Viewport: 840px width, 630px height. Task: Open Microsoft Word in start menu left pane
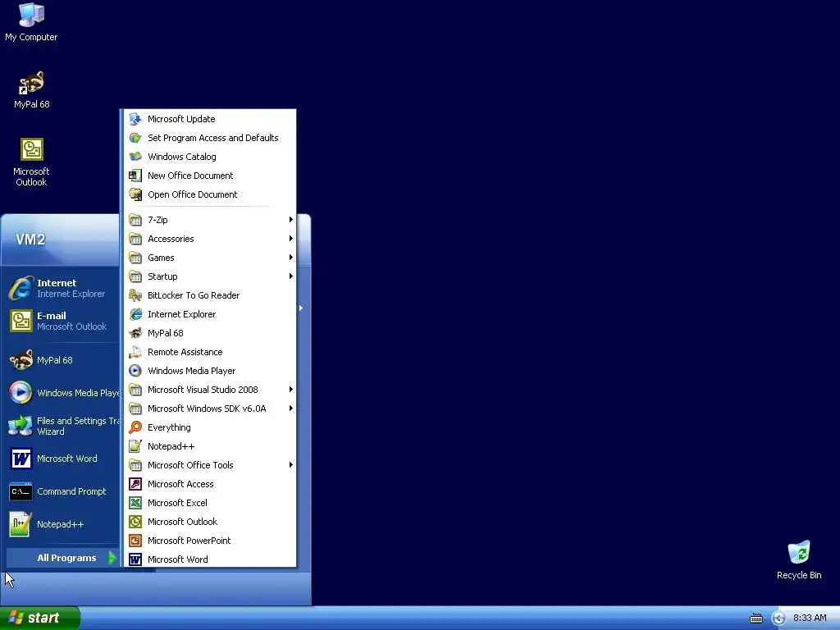(62, 459)
